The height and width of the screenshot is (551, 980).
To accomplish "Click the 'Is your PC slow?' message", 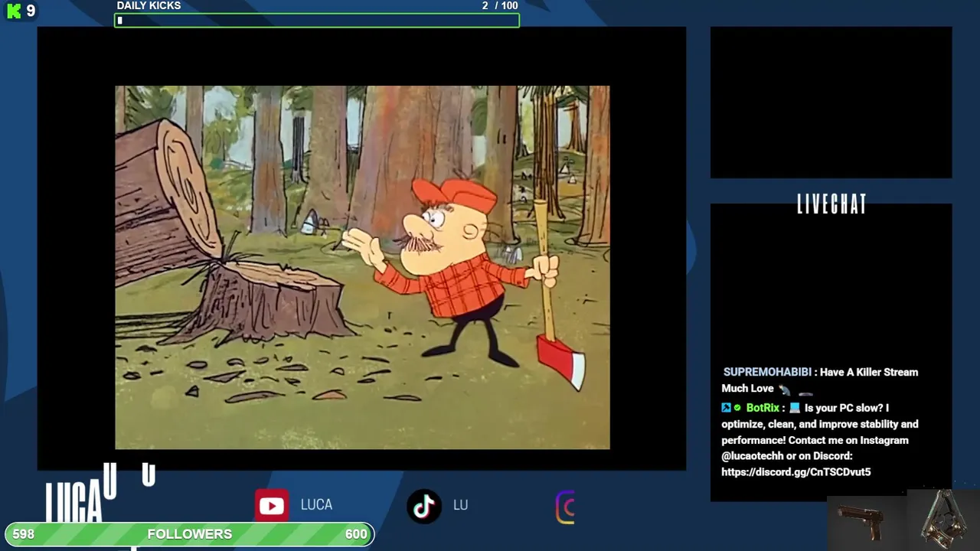I will coord(847,408).
